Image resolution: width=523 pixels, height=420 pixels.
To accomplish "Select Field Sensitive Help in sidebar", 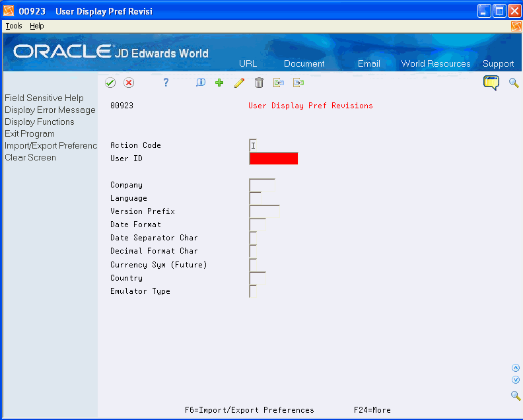I will point(44,98).
